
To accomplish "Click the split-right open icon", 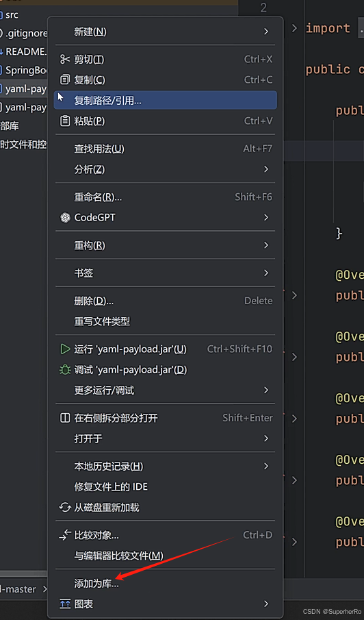I will [x=65, y=418].
